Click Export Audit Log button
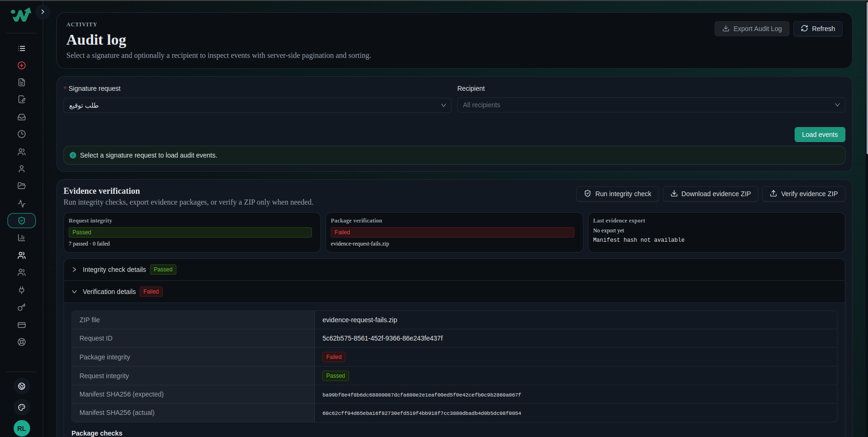The width and height of the screenshot is (868, 437). [x=752, y=29]
